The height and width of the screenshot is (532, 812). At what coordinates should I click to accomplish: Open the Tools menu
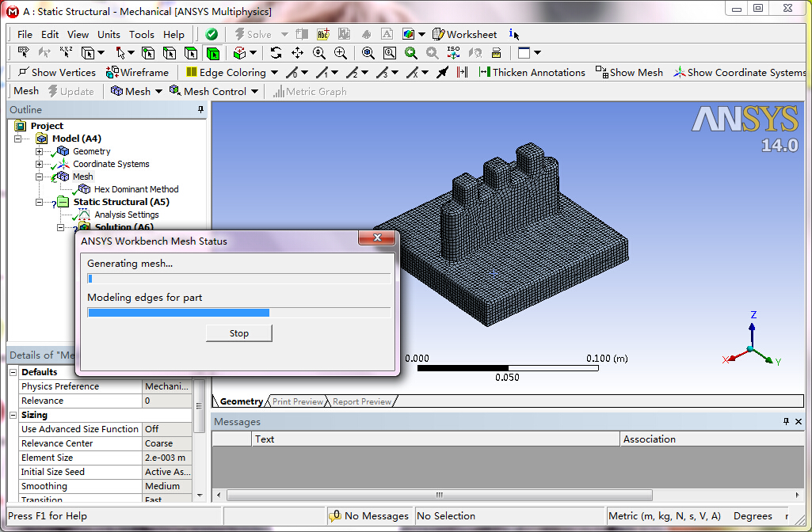[x=141, y=34]
